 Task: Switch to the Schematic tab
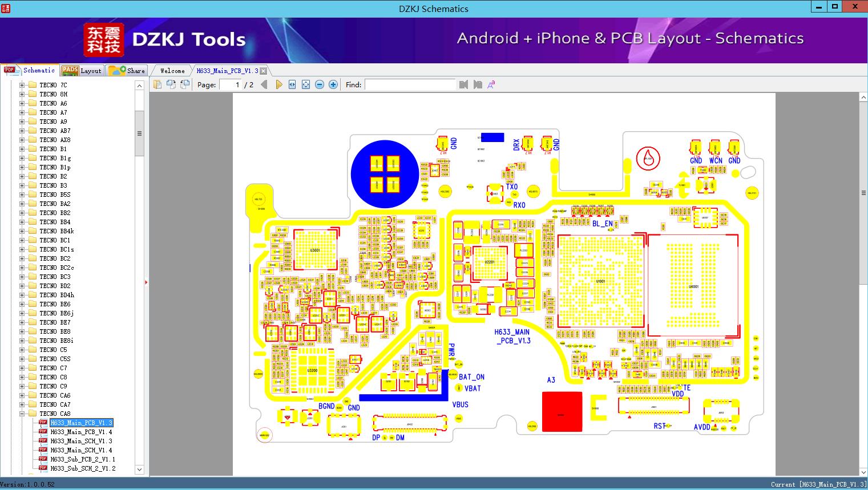coord(30,70)
